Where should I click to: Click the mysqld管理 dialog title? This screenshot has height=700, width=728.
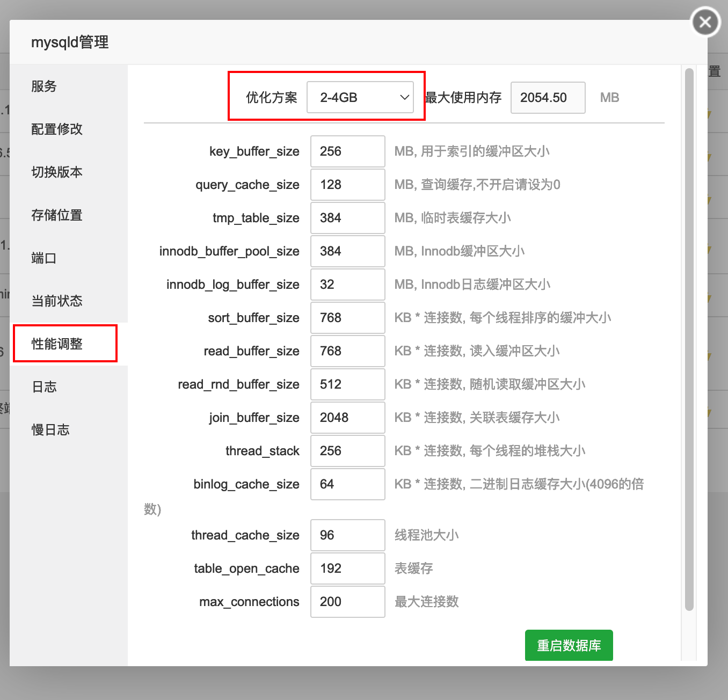[70, 42]
